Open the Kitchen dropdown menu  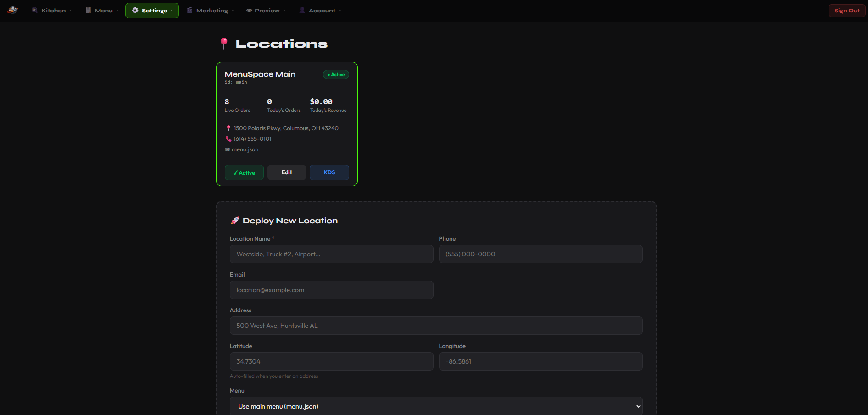pyautogui.click(x=52, y=11)
